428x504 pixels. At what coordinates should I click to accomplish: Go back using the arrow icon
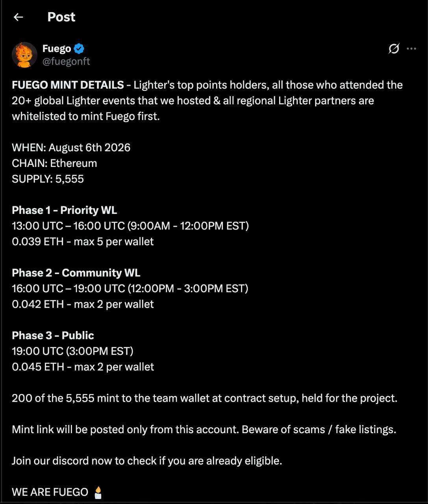tap(18, 17)
